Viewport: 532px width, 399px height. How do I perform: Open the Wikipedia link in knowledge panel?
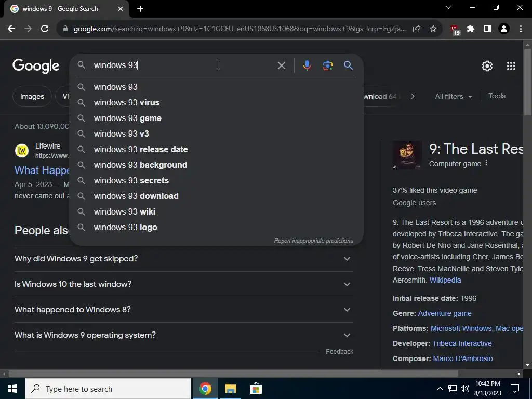coord(445,280)
